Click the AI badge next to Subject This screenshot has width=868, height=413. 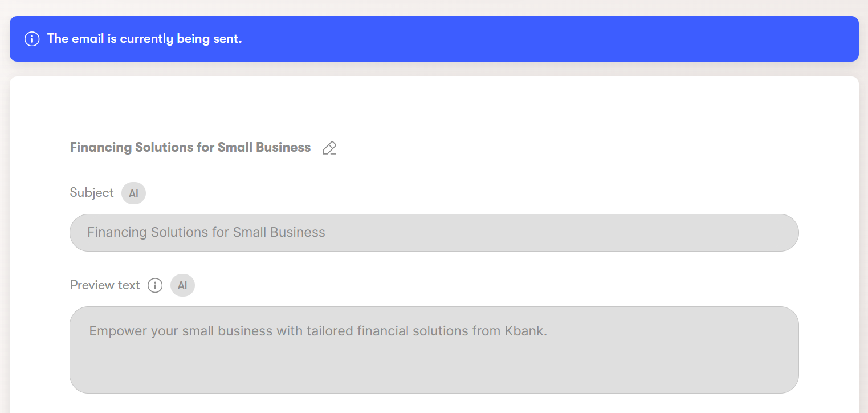[x=133, y=193]
